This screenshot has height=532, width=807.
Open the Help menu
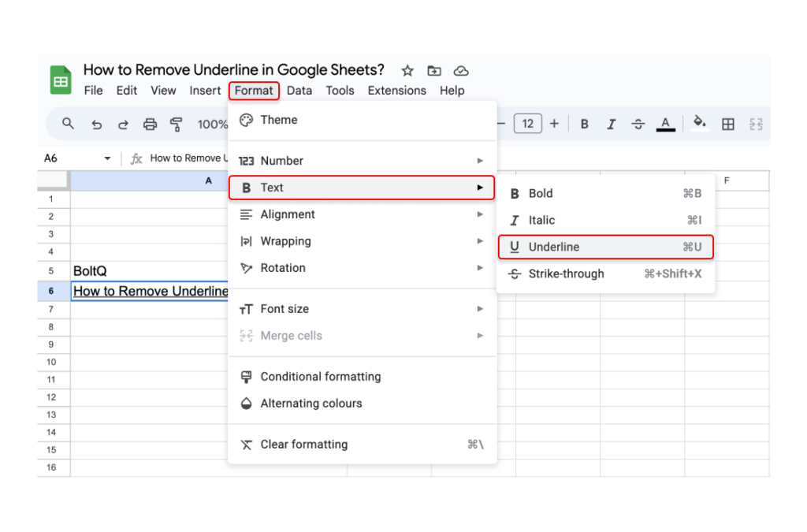point(452,91)
